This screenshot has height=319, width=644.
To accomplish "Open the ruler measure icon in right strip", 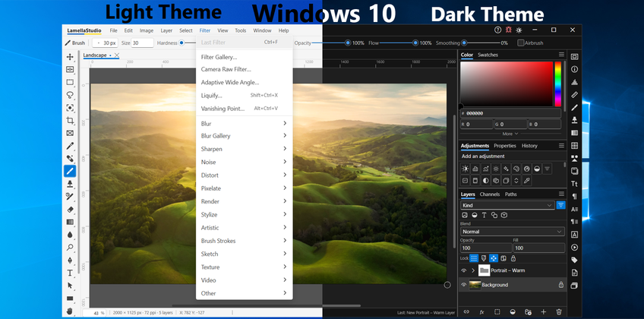I will tap(574, 95).
